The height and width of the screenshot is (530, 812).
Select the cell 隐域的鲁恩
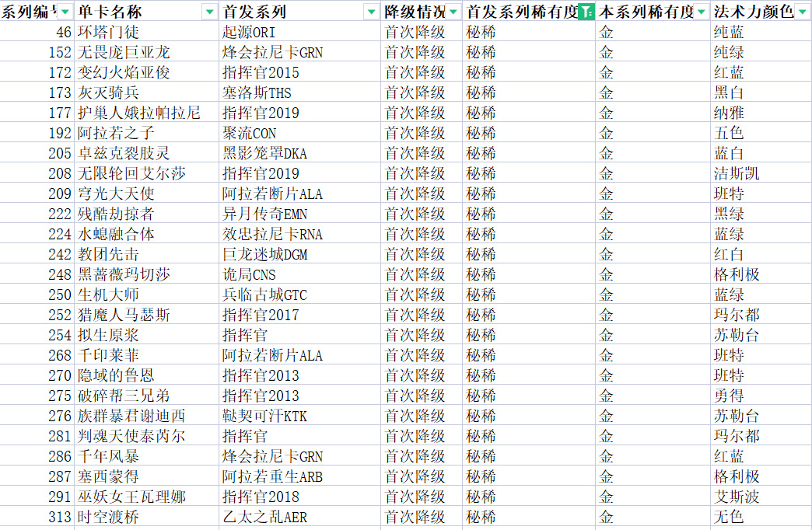pos(146,375)
